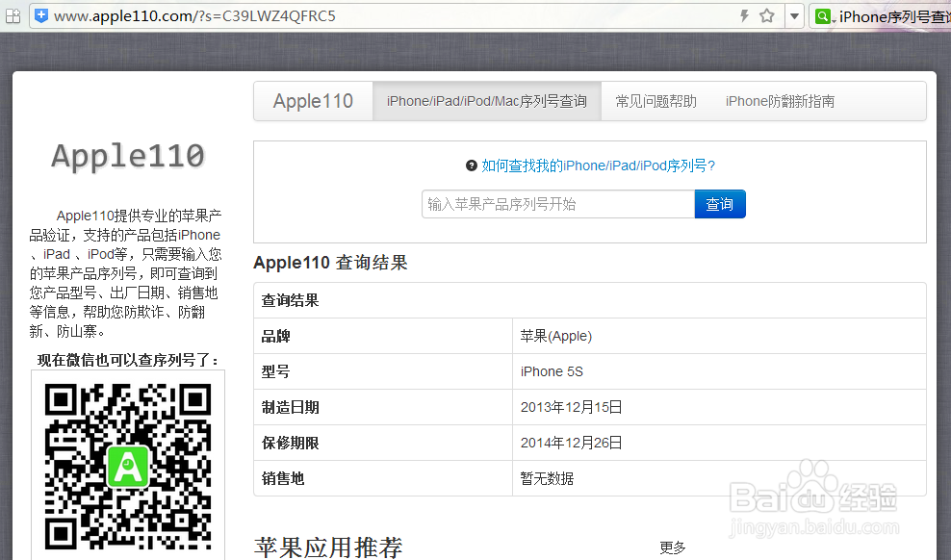
Task: Click the large Apple110 sidebar logo
Action: point(128,156)
